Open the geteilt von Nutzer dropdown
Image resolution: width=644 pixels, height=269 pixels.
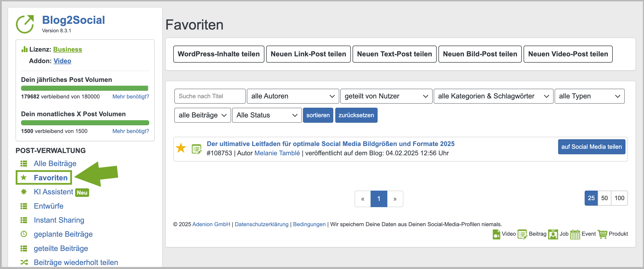[x=386, y=96]
